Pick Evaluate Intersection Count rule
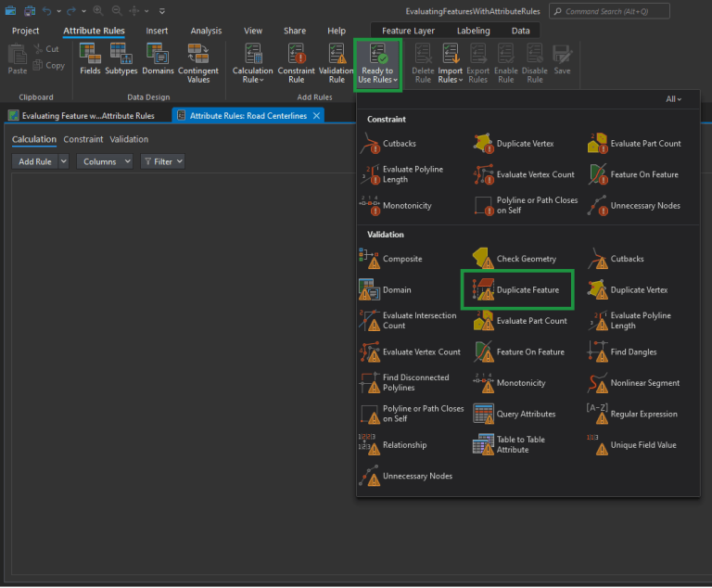 (408, 320)
